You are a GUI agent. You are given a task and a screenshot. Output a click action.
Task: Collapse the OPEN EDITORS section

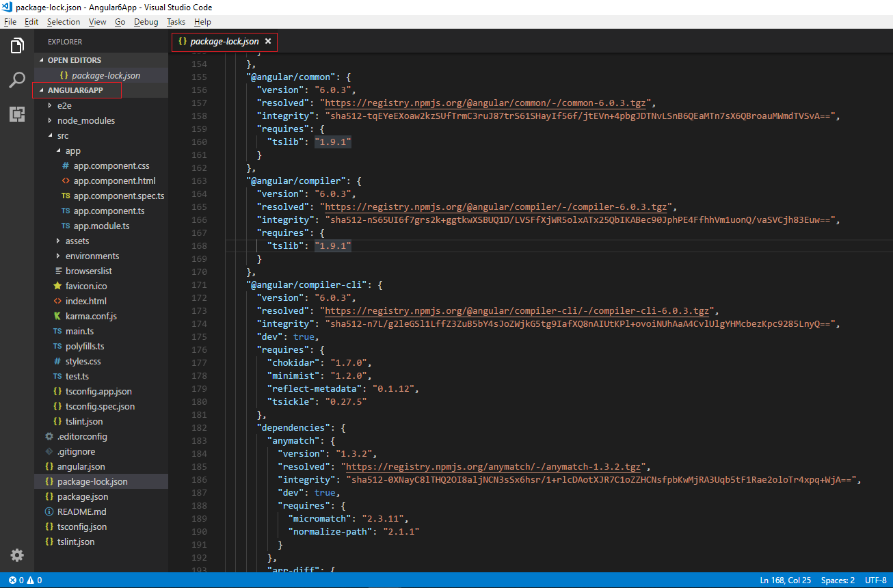(x=75, y=60)
